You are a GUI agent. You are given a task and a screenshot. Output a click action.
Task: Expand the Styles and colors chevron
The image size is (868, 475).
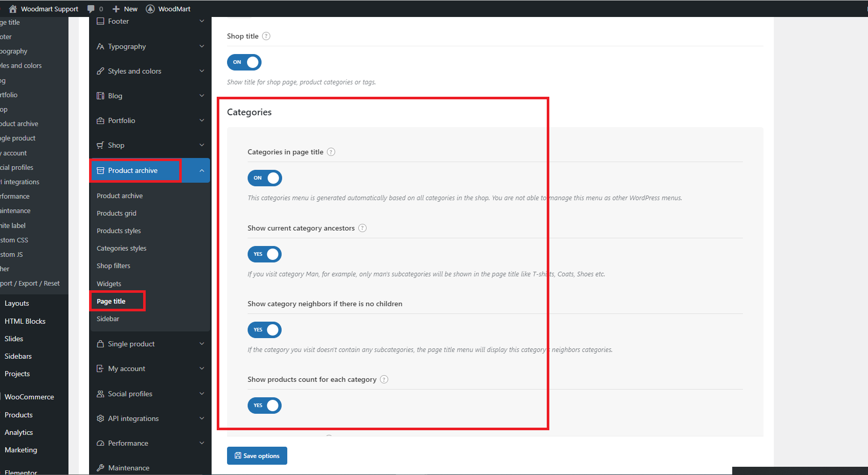point(202,71)
